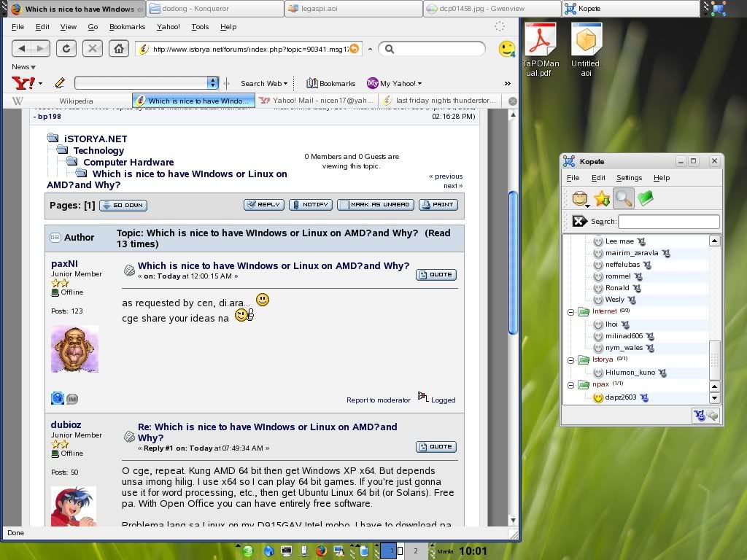Click the Yahoo toolbar pencil icon
This screenshot has width=747, height=560.
(60, 83)
